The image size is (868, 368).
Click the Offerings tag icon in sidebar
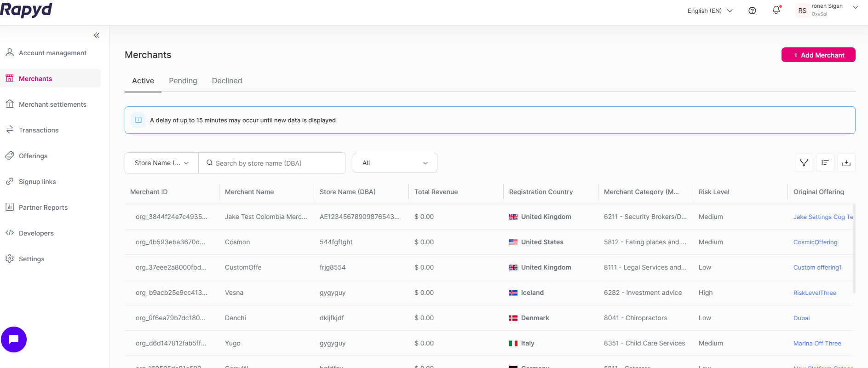click(x=10, y=155)
